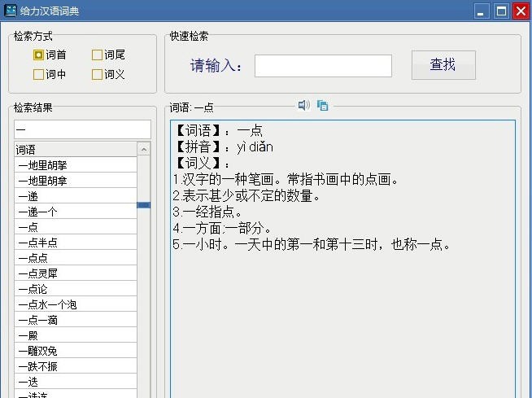Click the results filter field showing 一

pos(82,129)
